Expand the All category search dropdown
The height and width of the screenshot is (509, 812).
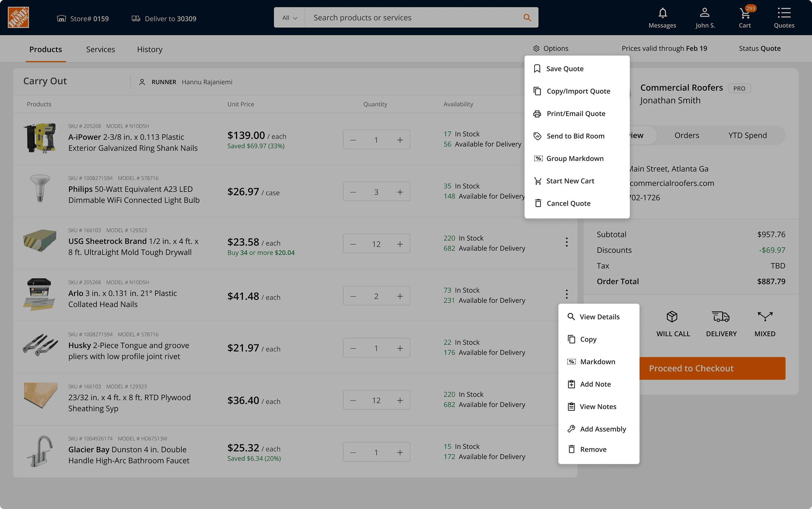click(x=290, y=18)
